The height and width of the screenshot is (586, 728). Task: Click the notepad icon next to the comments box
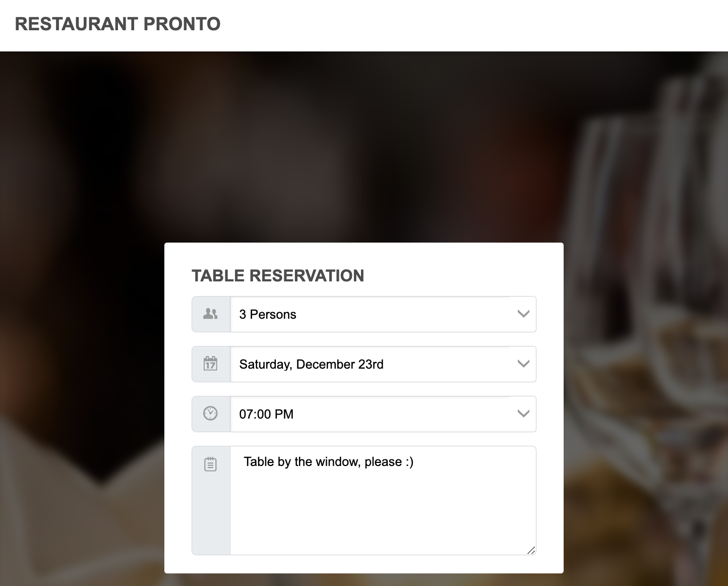(210, 463)
